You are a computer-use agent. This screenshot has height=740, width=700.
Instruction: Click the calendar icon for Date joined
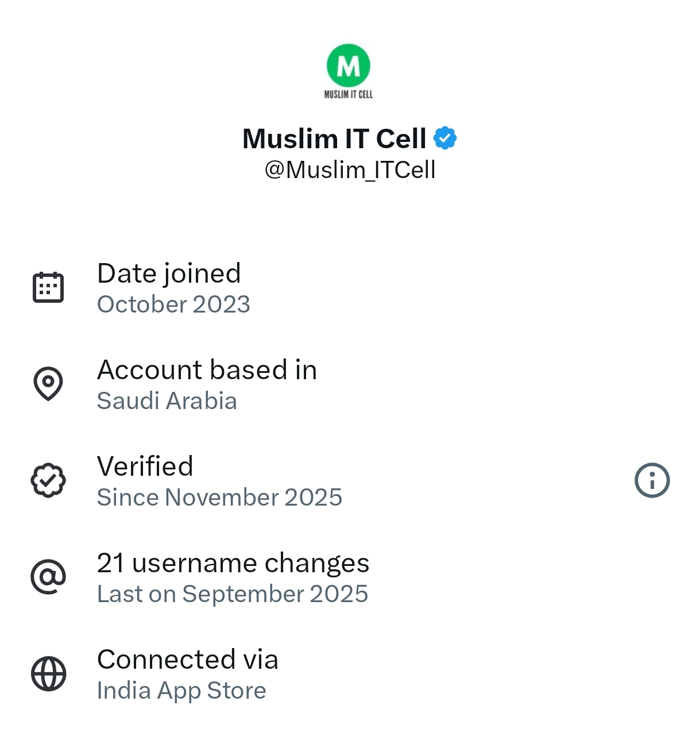(x=48, y=287)
